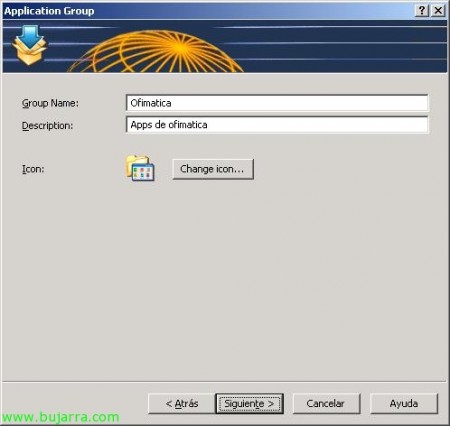Click the Icon label text
The height and width of the screenshot is (426, 450).
point(33,169)
